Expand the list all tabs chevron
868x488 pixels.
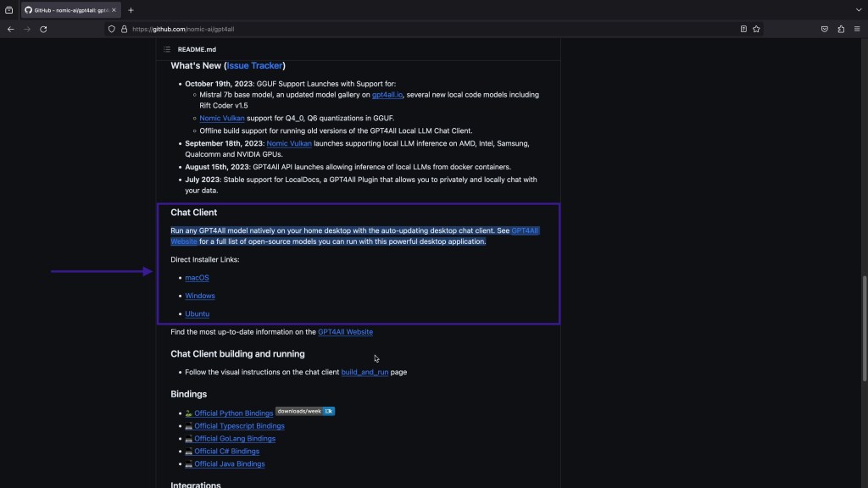pos(858,10)
